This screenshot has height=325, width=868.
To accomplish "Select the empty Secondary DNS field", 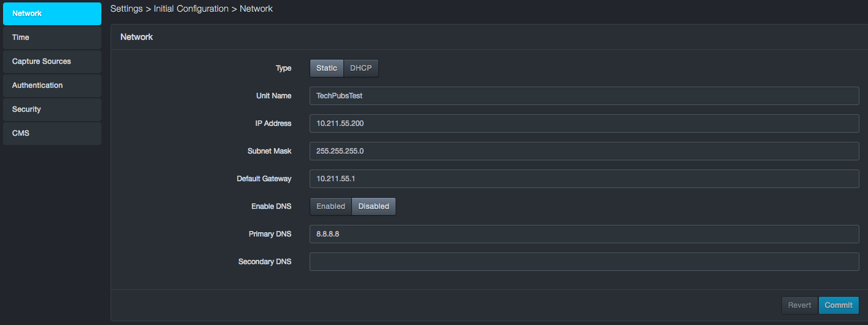I will coord(584,262).
